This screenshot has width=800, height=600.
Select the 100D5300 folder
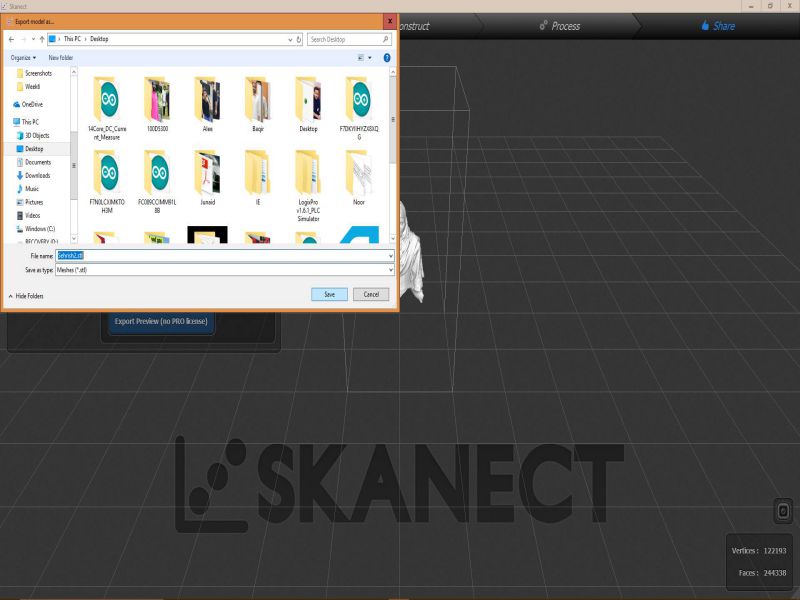pos(157,105)
